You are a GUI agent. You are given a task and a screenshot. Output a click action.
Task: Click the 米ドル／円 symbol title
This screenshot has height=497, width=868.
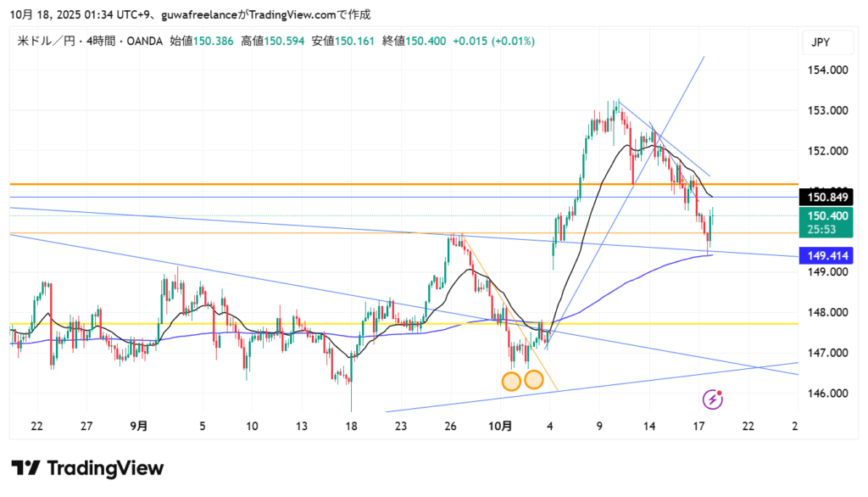point(46,41)
